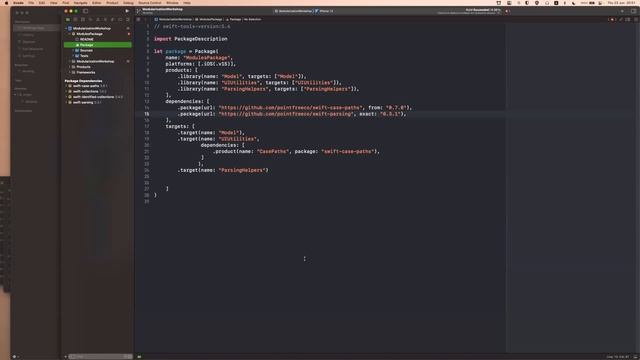Open the Test navigator icon

pyautogui.click(x=105, y=19)
